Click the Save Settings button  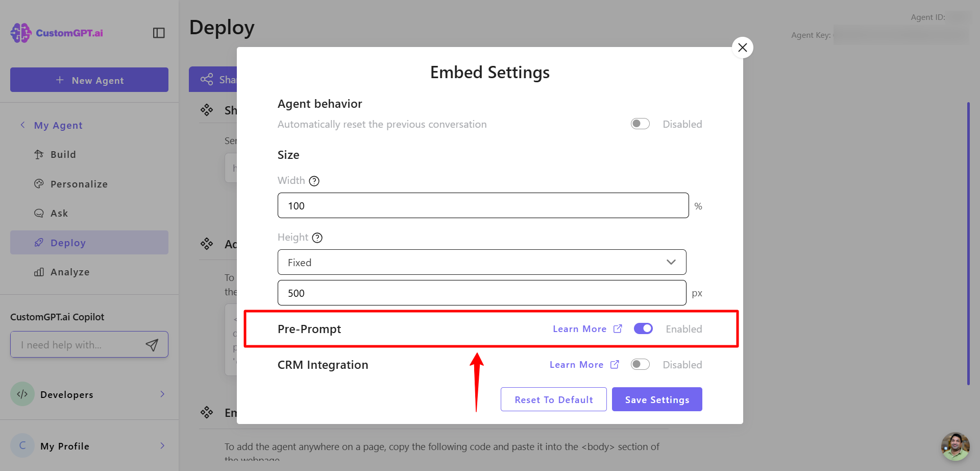657,399
